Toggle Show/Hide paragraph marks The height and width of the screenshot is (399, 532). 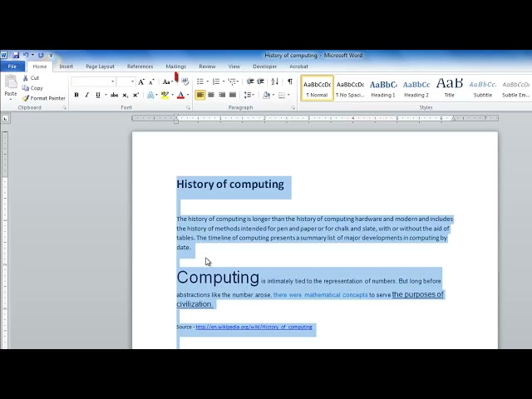pos(290,81)
